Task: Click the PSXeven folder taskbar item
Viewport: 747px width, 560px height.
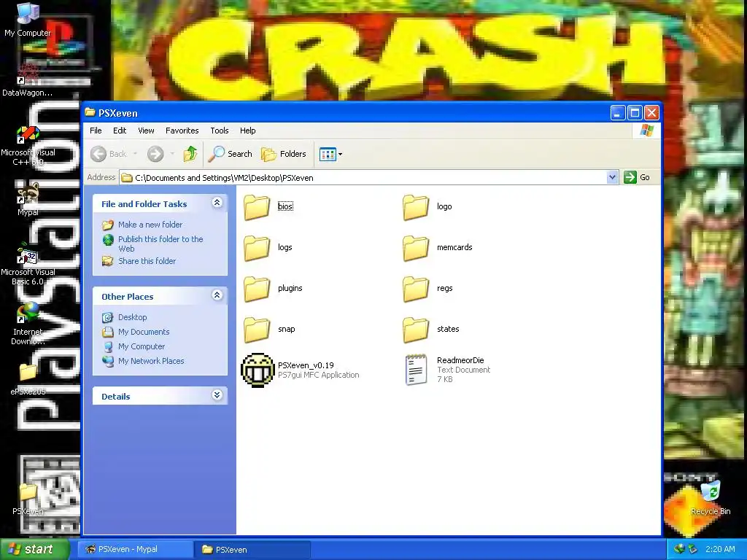Action: pos(252,549)
